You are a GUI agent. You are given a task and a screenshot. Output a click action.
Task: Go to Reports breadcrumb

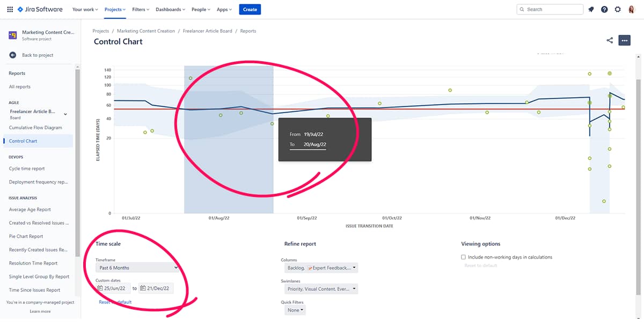248,31
